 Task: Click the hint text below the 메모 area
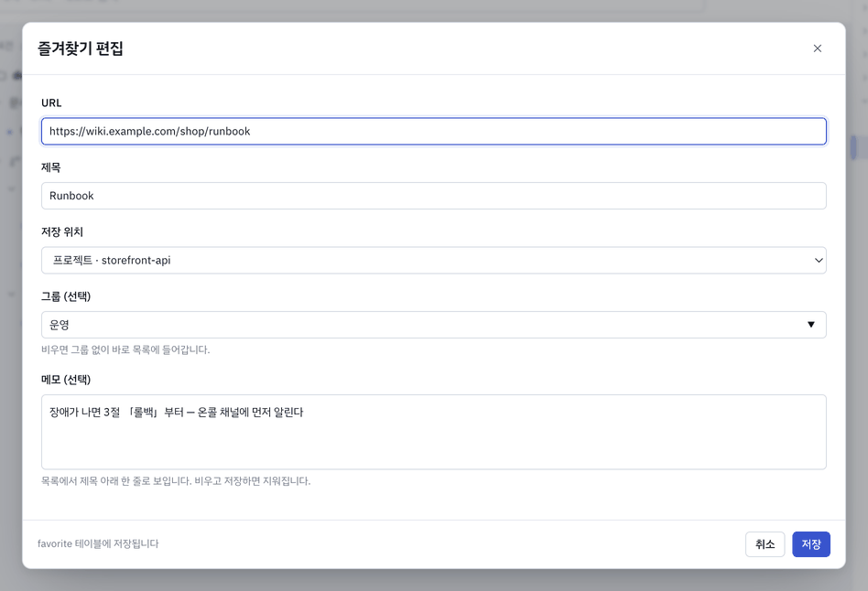(x=176, y=481)
